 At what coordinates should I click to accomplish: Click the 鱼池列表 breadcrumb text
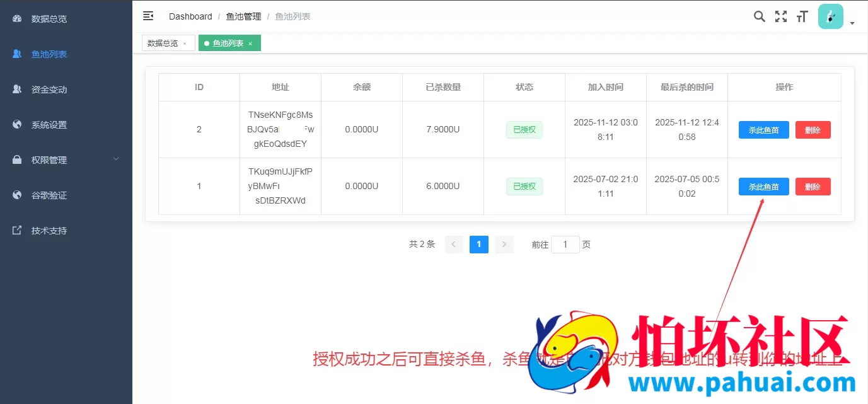tap(293, 16)
